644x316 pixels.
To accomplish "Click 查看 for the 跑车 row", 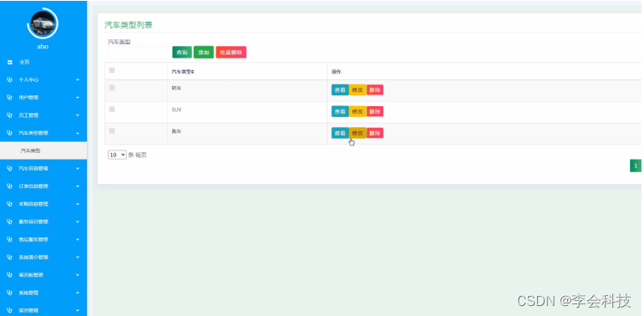I will (x=340, y=133).
